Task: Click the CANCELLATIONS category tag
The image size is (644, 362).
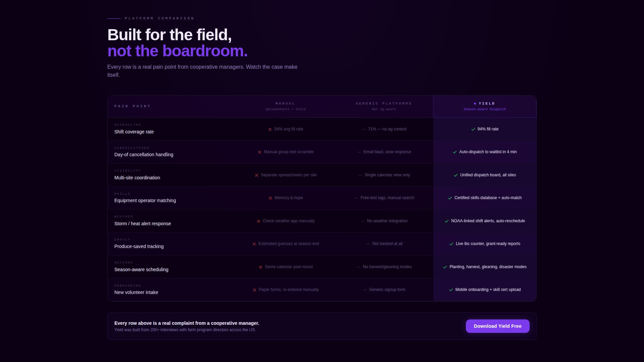Action: (132, 148)
